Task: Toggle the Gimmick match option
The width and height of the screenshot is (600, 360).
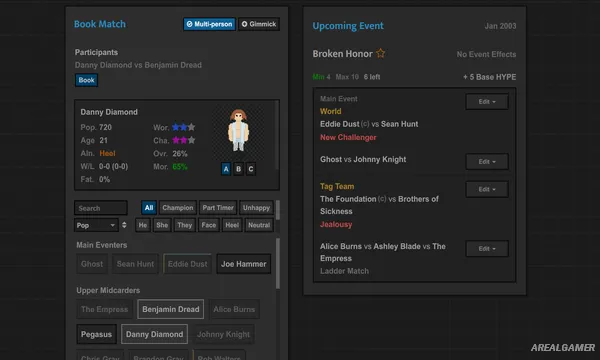Action: [x=259, y=24]
